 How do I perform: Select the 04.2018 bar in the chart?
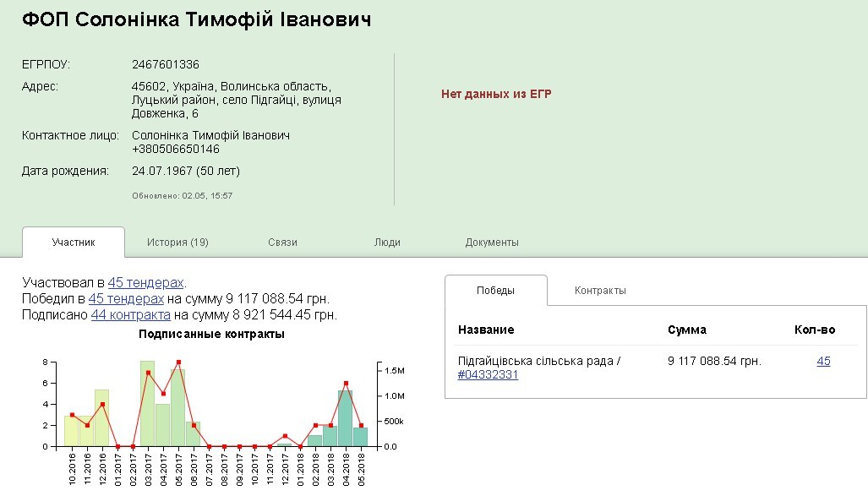(346, 418)
